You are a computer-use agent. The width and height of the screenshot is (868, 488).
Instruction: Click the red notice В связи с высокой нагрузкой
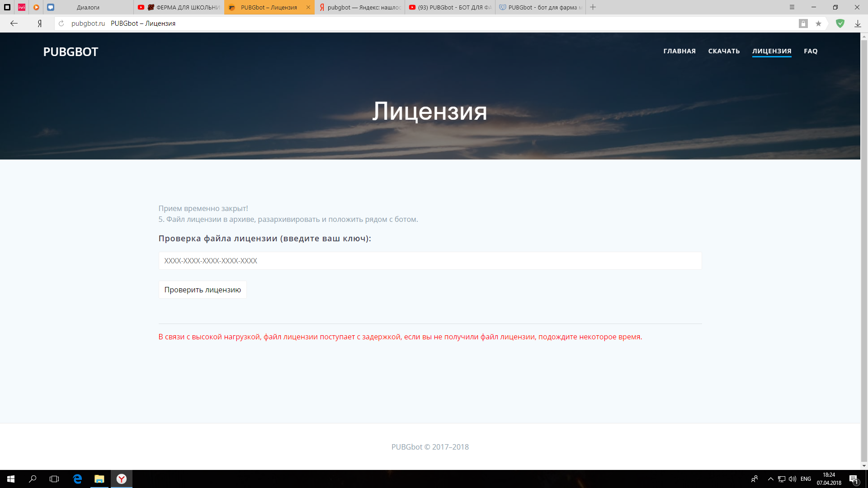point(400,337)
